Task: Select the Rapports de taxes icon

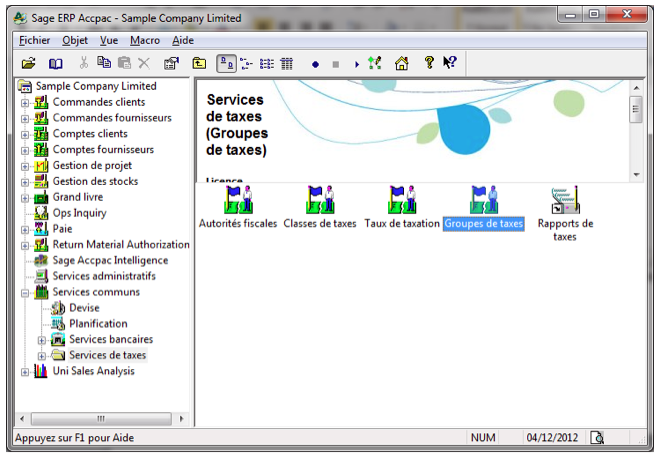Action: (565, 214)
